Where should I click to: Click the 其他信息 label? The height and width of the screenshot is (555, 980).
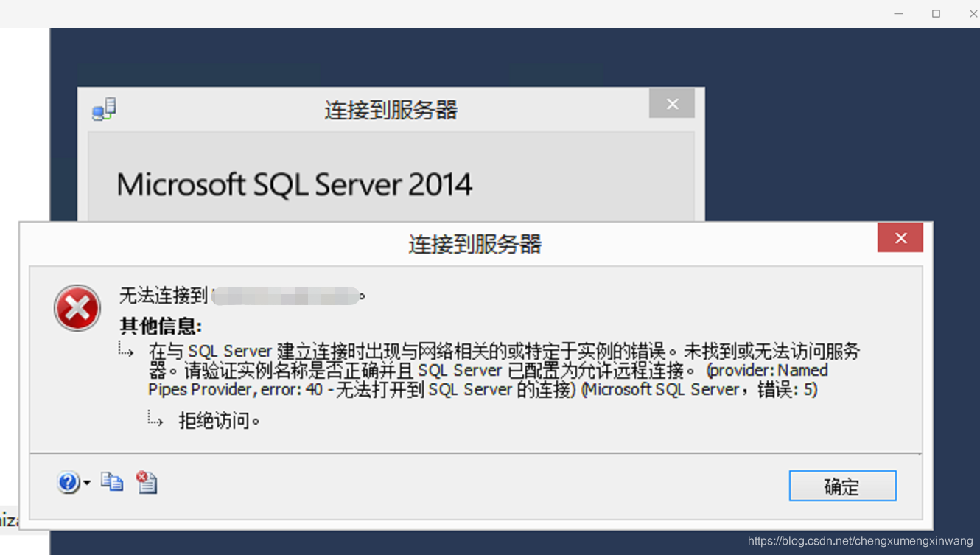pyautogui.click(x=161, y=326)
